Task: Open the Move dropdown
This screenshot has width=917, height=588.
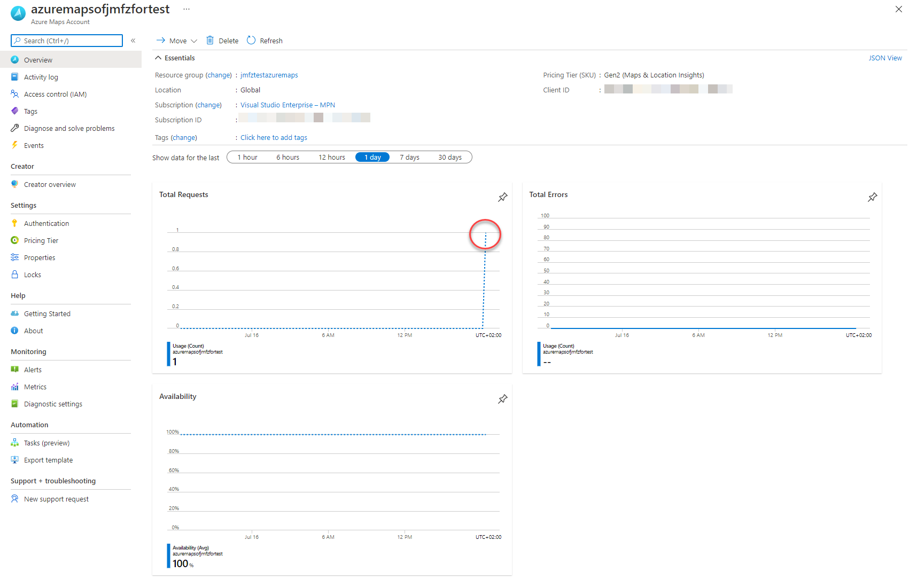Action: [x=177, y=41]
